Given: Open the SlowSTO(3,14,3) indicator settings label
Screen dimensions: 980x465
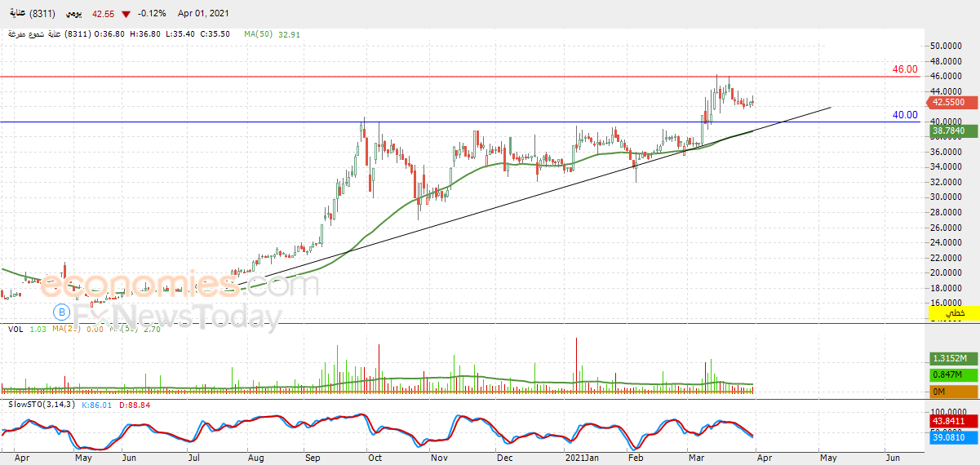Looking at the screenshot, I should pyautogui.click(x=38, y=404).
